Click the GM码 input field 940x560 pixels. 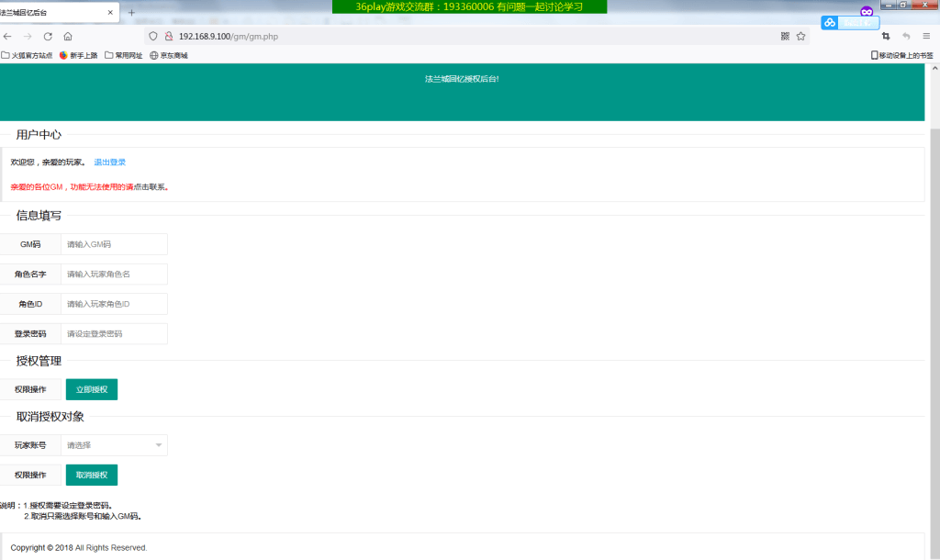point(114,244)
